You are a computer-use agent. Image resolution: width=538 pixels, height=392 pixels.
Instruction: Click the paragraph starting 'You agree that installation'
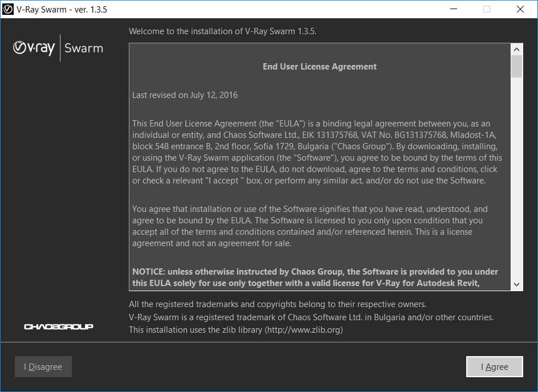(x=310, y=226)
